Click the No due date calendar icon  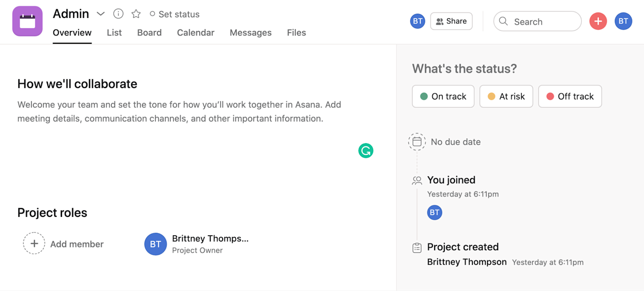pyautogui.click(x=417, y=142)
